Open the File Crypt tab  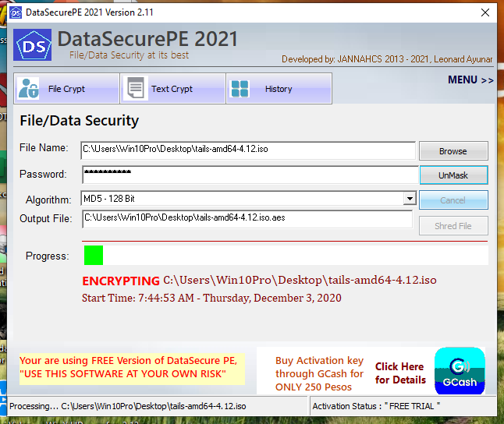point(66,89)
